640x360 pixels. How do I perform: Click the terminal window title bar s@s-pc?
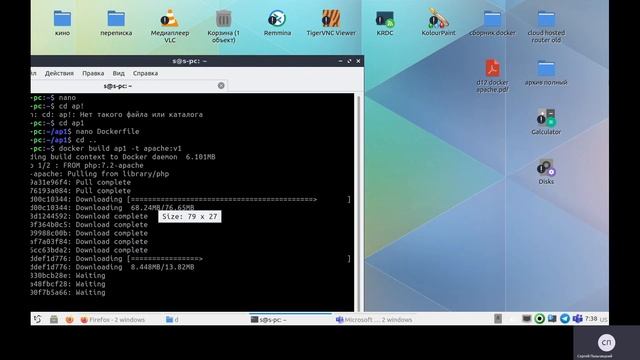point(190,61)
